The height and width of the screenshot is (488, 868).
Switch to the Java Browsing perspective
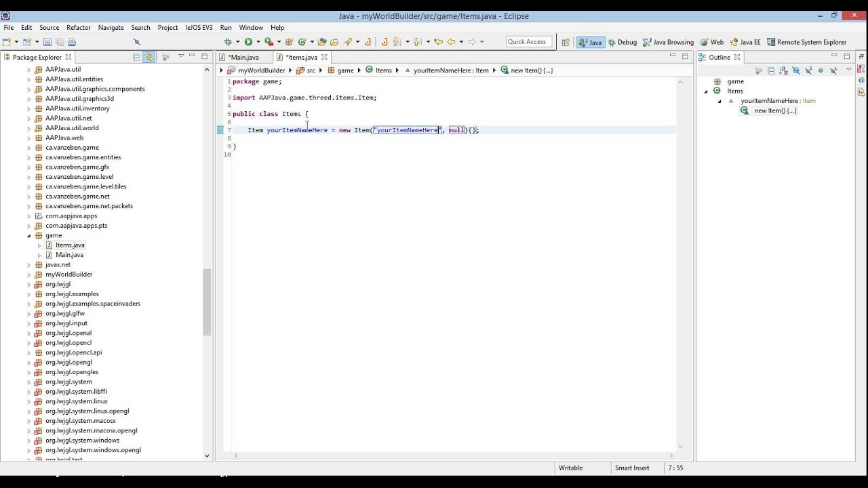tap(668, 42)
